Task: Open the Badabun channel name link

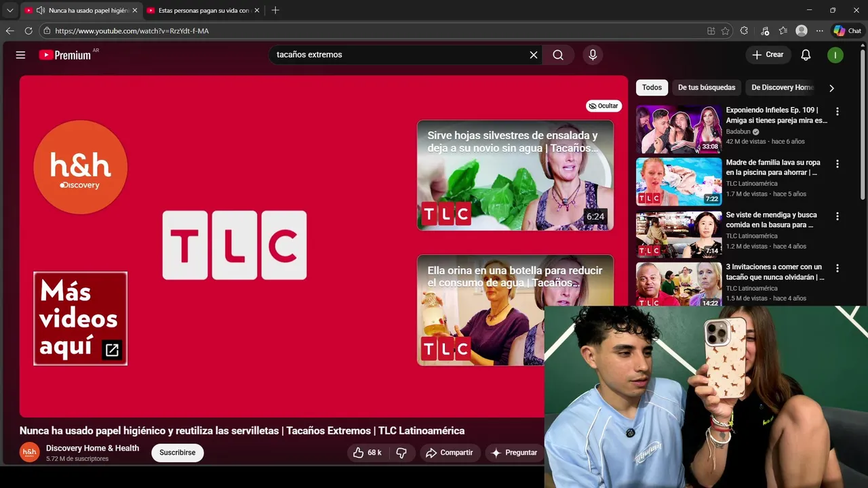Action: pyautogui.click(x=738, y=131)
